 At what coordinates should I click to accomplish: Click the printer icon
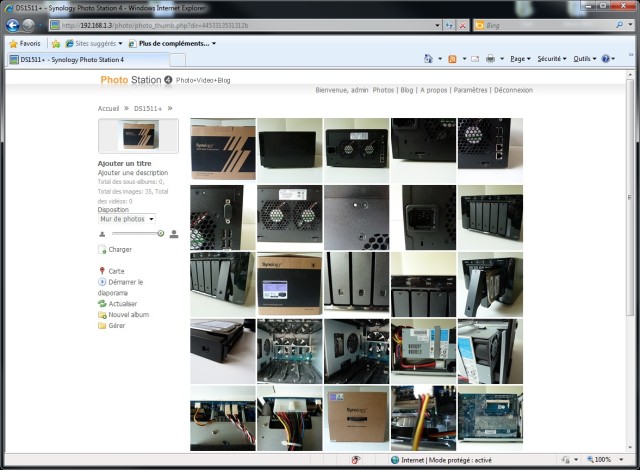tap(491, 59)
